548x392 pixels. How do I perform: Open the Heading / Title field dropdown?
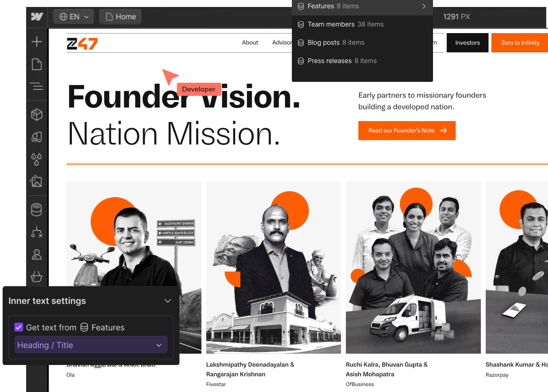pos(91,345)
